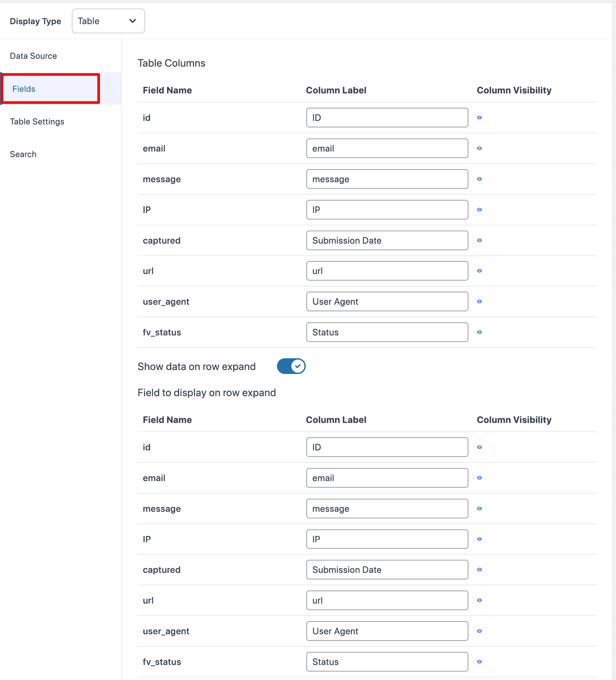Edit the ID column label in Table Columns
This screenshot has height=680, width=616.
(387, 118)
